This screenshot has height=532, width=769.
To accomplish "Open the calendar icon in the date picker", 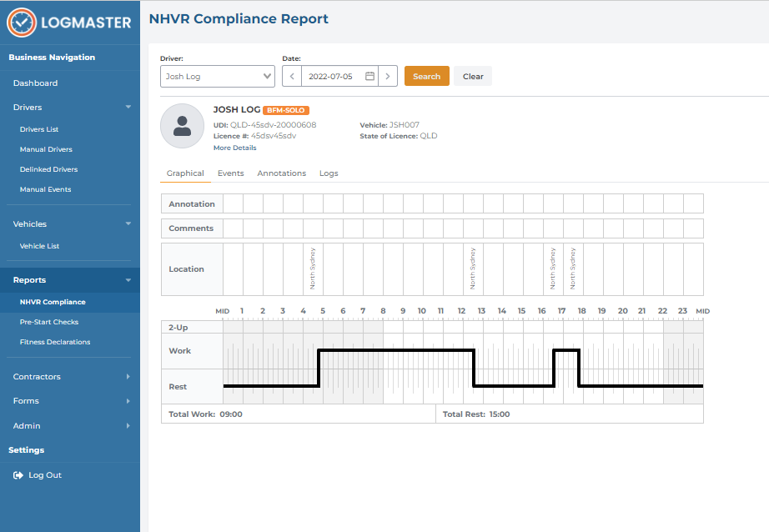I will [x=369, y=75].
